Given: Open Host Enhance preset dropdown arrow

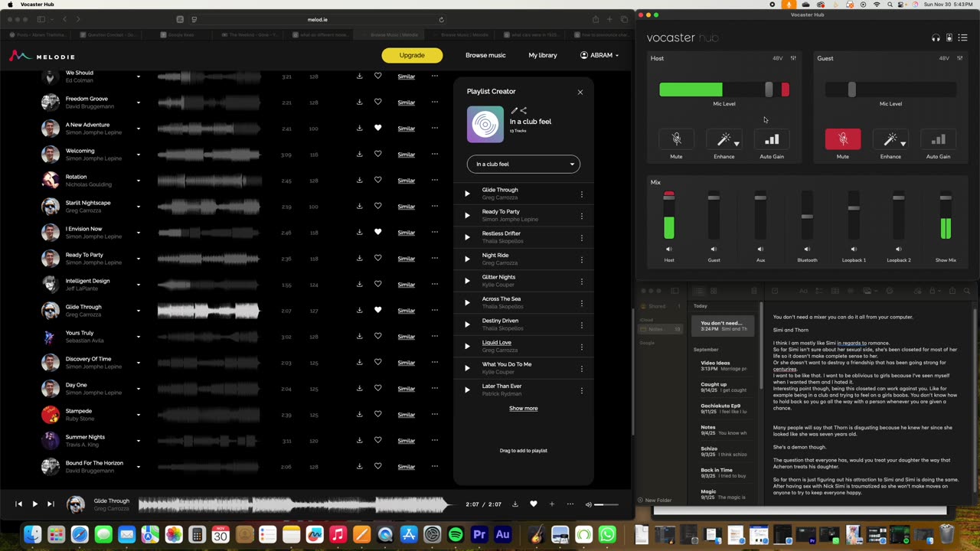Looking at the screenshot, I should 737,143.
